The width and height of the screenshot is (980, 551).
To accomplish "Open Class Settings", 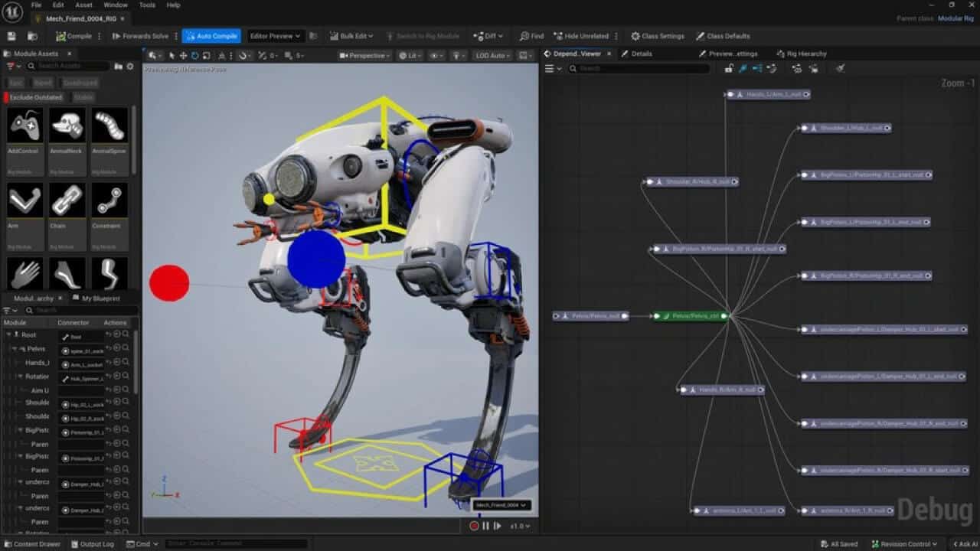I will click(658, 36).
